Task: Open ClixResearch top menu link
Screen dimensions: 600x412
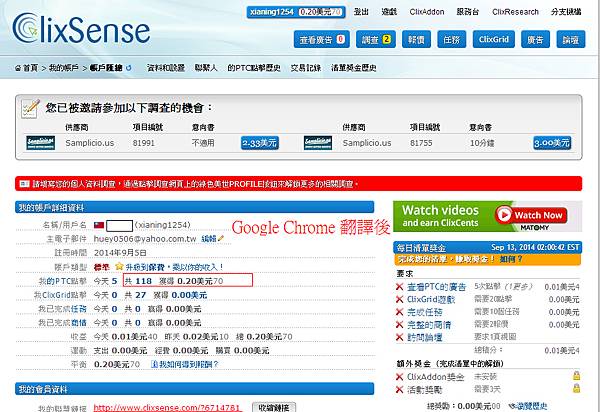Action: click(x=515, y=12)
